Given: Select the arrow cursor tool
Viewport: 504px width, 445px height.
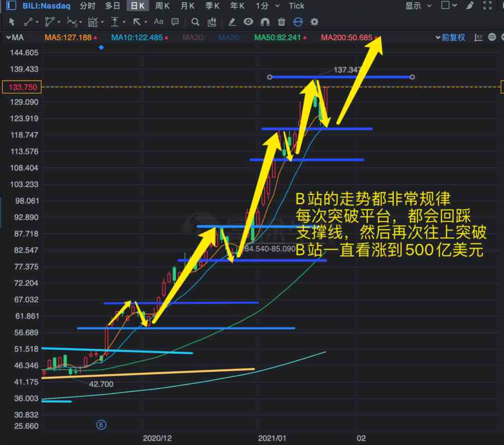Looking at the screenshot, I should click(12, 22).
